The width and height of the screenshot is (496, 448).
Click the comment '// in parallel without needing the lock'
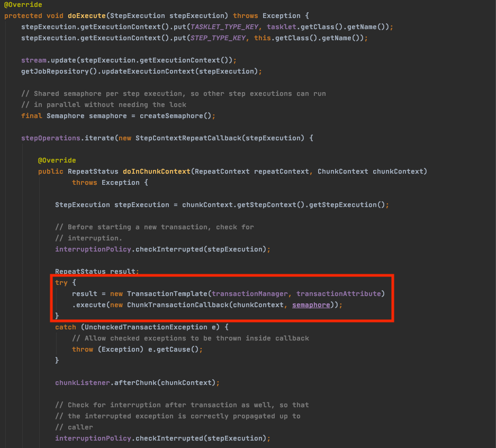[x=104, y=105]
